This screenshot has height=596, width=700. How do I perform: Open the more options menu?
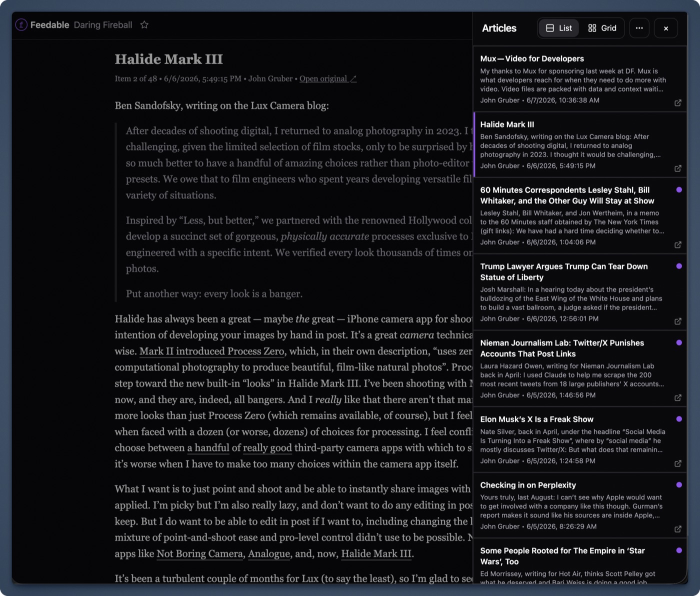click(639, 28)
